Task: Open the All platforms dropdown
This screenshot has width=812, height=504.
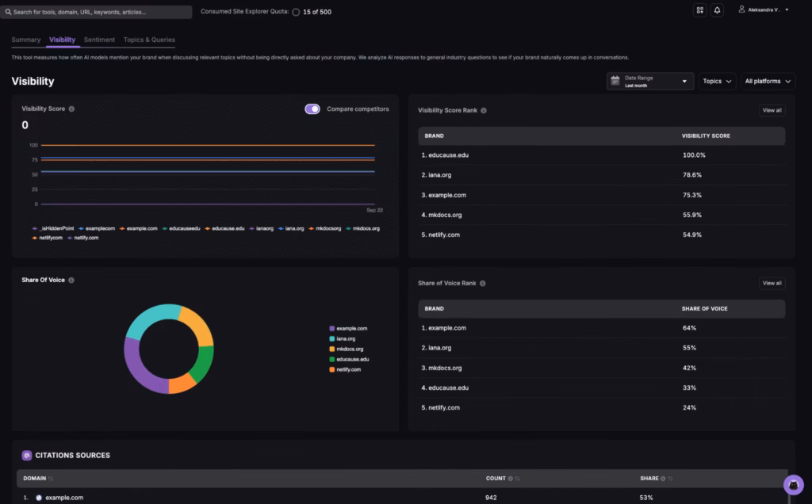Action: click(767, 81)
